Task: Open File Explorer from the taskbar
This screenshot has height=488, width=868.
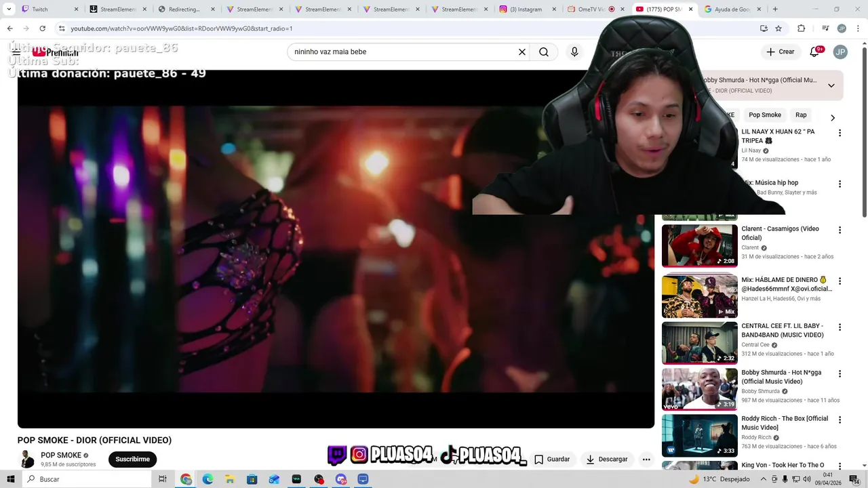Action: click(x=230, y=479)
